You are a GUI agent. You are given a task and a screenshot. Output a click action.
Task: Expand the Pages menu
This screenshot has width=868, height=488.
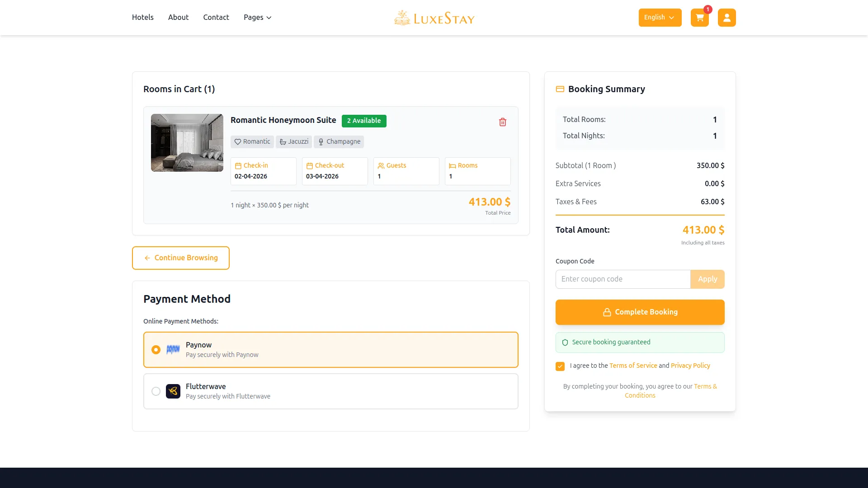[x=257, y=17]
